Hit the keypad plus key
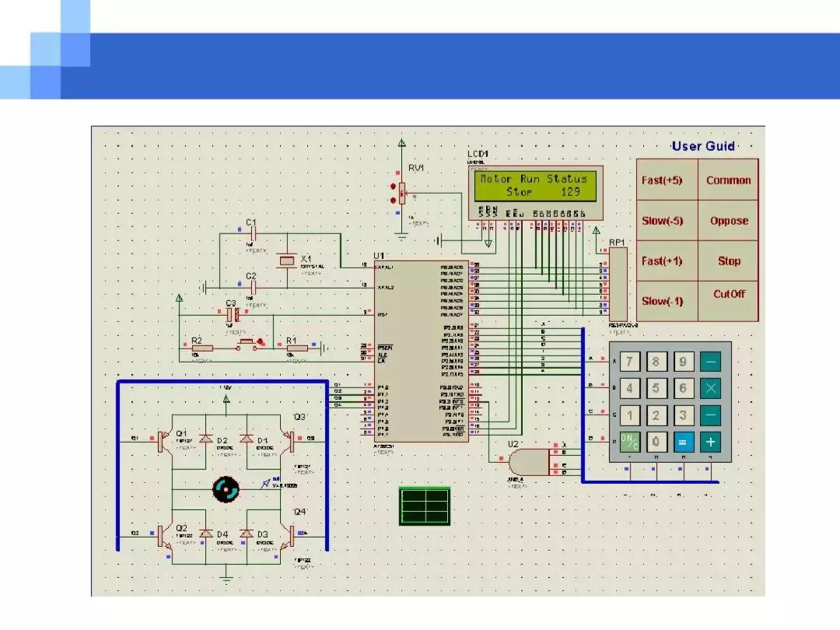The height and width of the screenshot is (630, 840). (710, 442)
